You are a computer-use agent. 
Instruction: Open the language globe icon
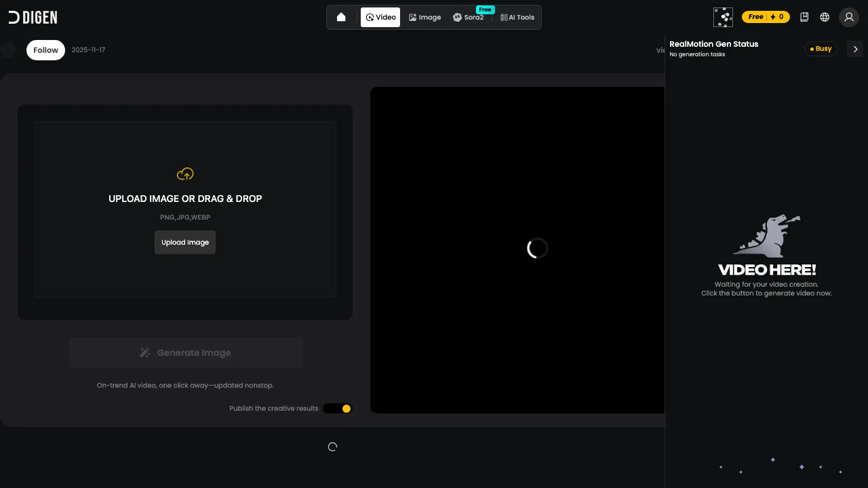tap(825, 17)
